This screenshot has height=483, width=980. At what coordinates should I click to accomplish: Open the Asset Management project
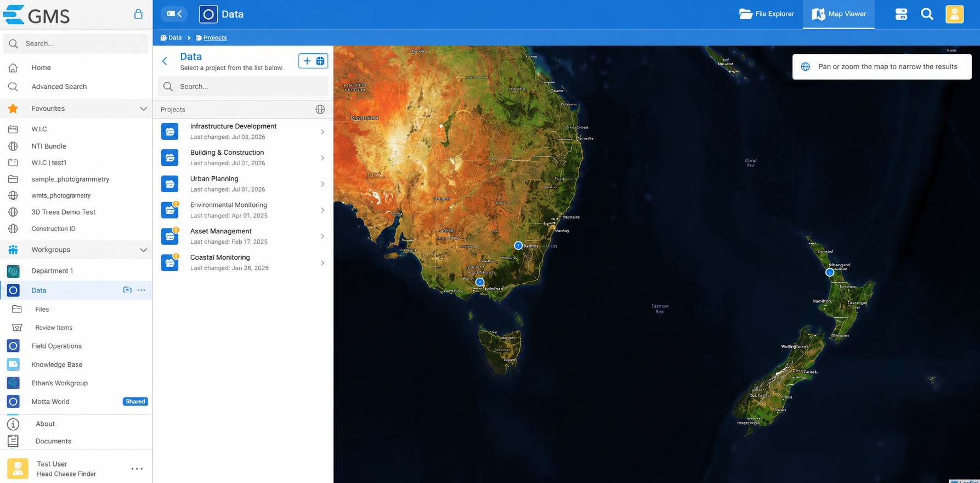point(243,237)
